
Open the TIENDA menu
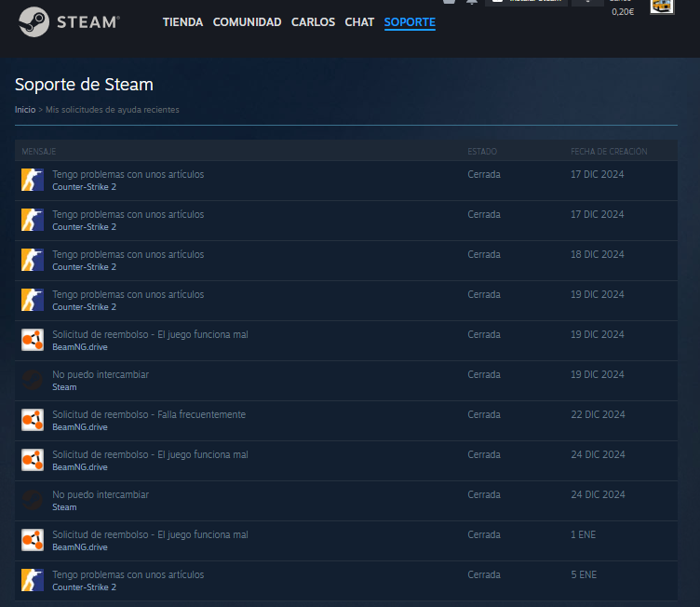(182, 22)
